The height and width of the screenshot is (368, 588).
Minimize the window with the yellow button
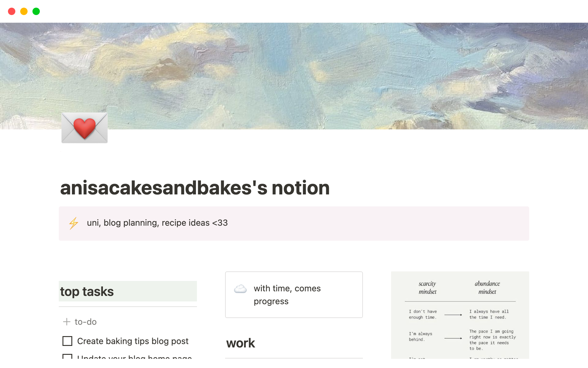[24, 11]
